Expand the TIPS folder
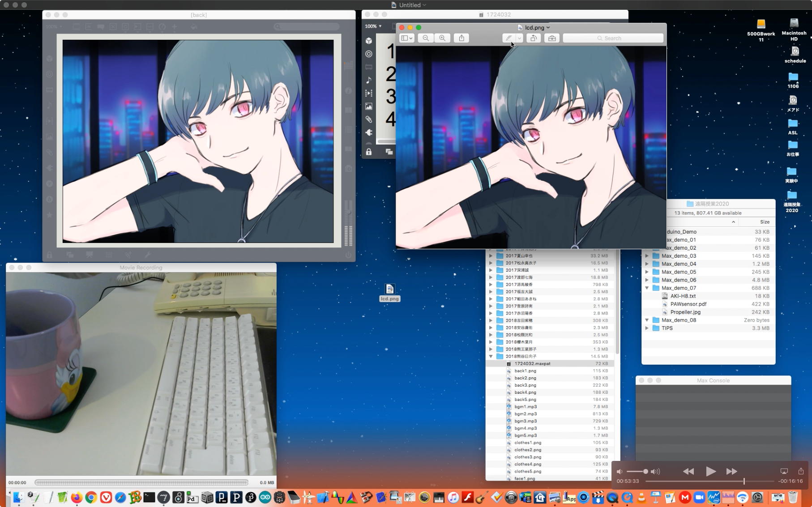 point(647,328)
